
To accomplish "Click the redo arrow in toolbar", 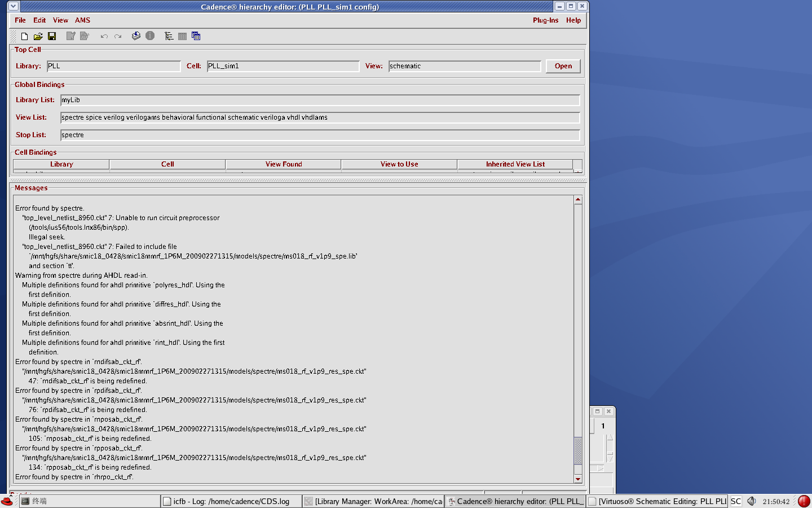I will 118,36.
